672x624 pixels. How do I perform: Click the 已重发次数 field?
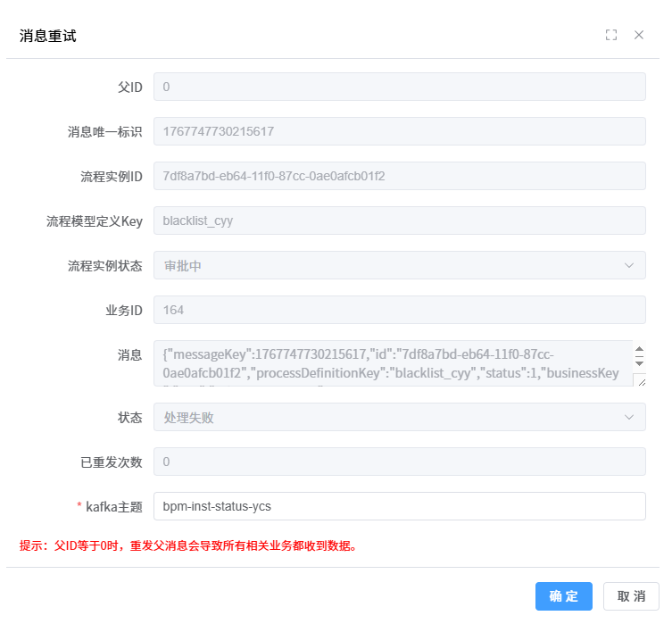[x=400, y=462]
